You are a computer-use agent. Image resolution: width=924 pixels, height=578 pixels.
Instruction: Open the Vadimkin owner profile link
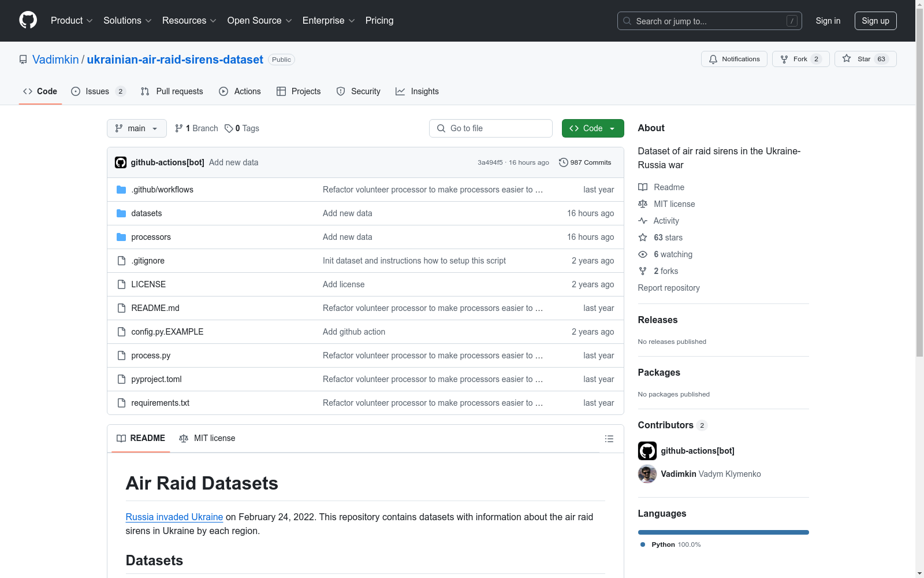[x=55, y=60]
